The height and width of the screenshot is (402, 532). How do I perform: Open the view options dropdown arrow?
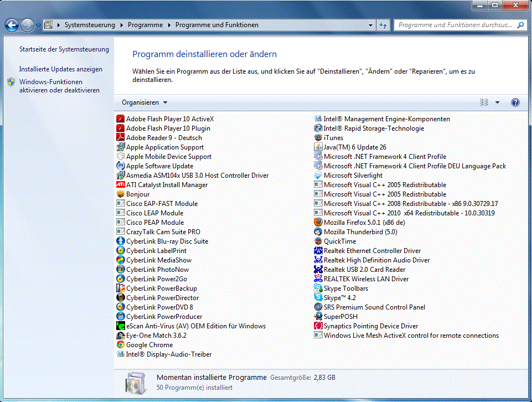pos(497,102)
